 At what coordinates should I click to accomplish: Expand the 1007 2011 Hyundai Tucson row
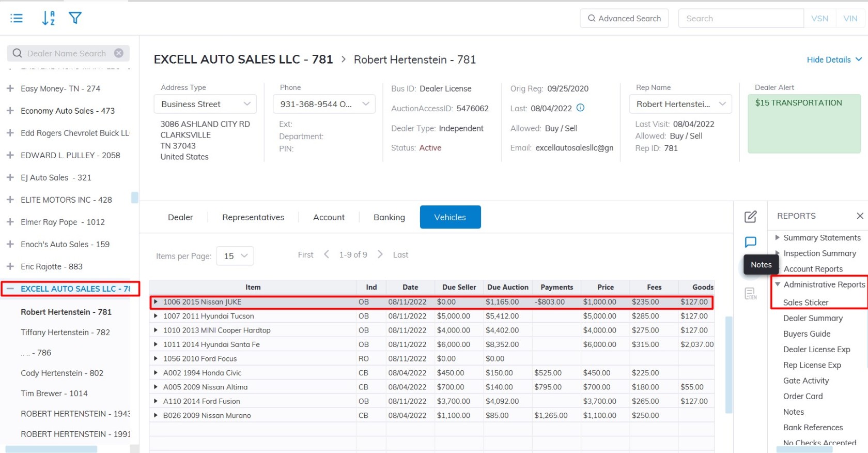click(156, 316)
